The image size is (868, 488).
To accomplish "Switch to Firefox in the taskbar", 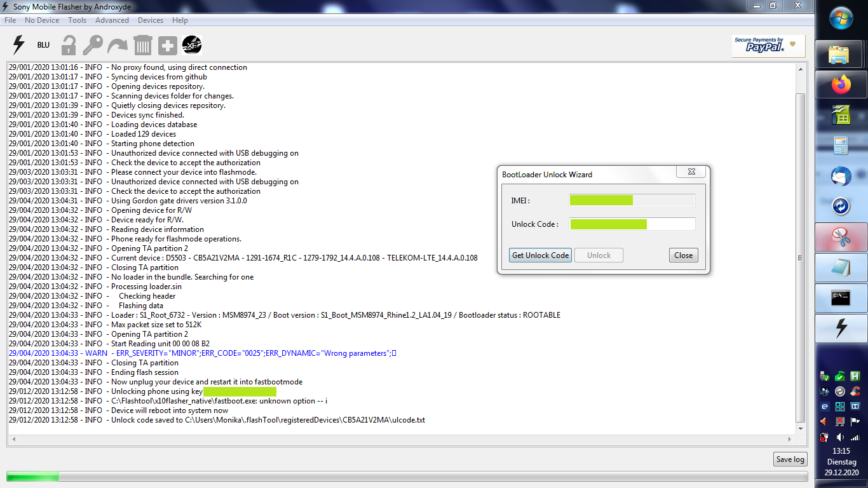I will pos(841,85).
